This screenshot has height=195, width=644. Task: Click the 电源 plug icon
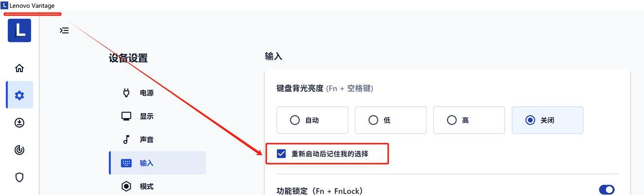tap(126, 93)
